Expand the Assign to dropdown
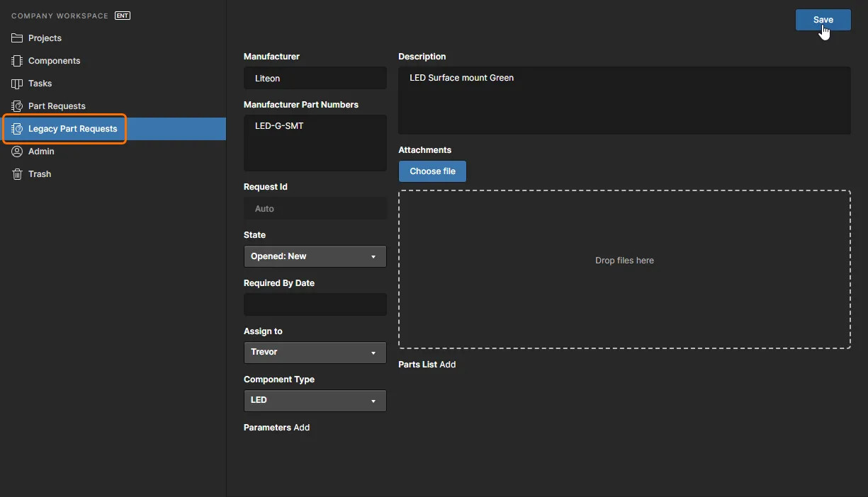Viewport: 868px width, 497px height. pyautogui.click(x=315, y=352)
